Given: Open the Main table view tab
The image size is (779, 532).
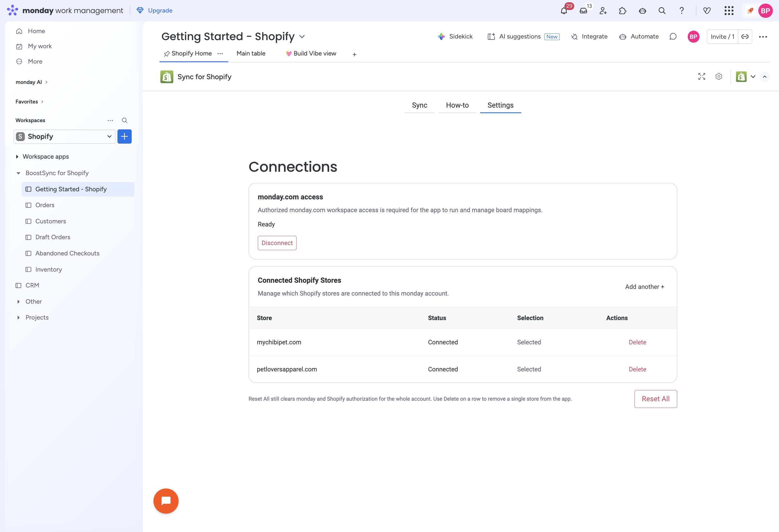Looking at the screenshot, I should pos(251,54).
